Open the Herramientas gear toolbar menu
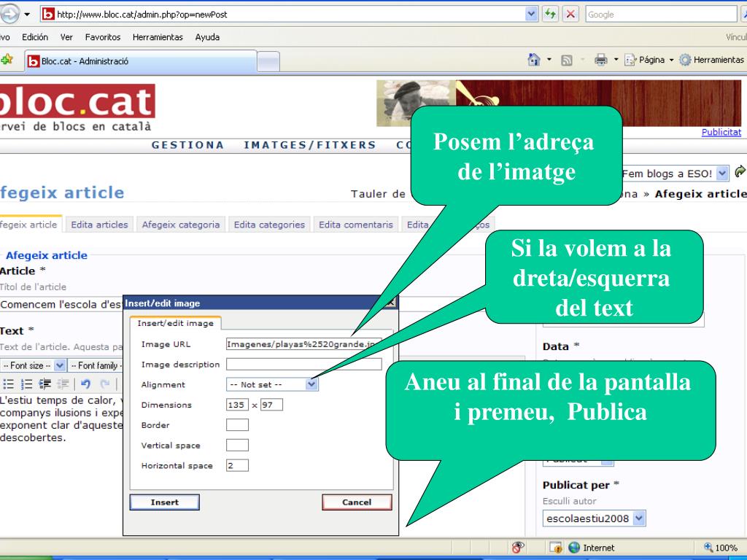 (712, 60)
